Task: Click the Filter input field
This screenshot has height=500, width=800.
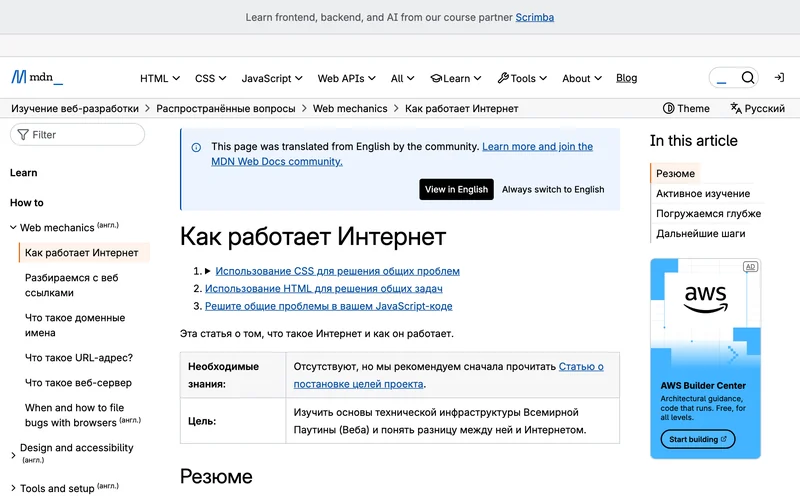Action: click(78, 135)
